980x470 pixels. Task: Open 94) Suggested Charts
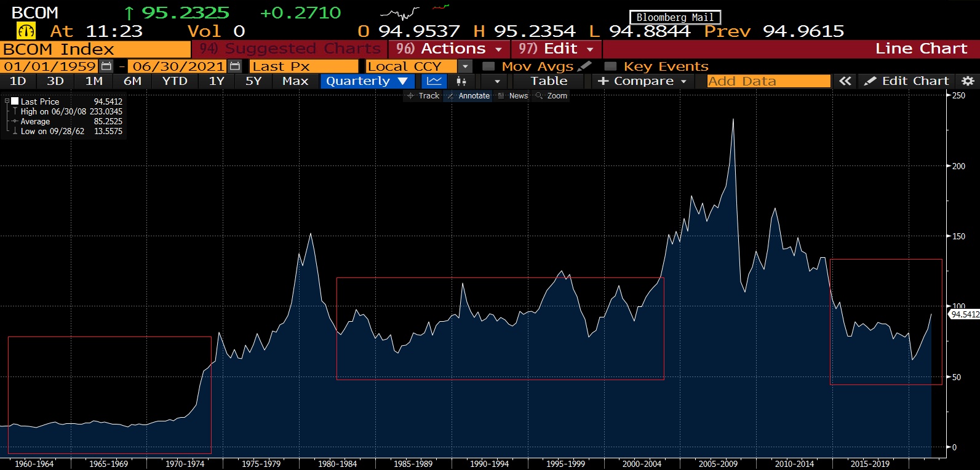coord(289,49)
